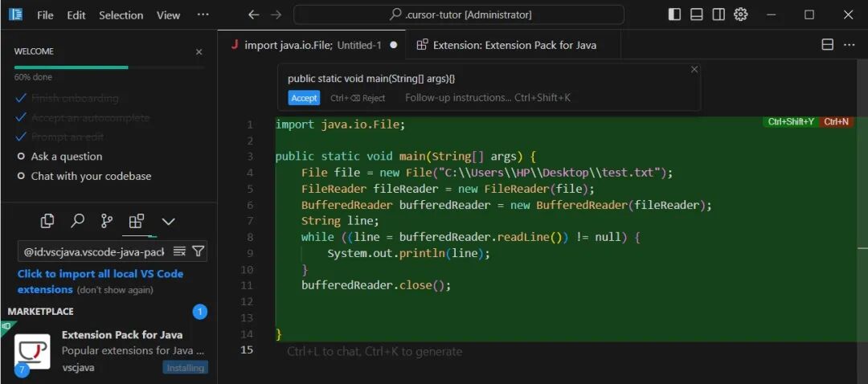Click the 60% done onboarding progress bar
The width and height of the screenshot is (868, 384).
109,67
